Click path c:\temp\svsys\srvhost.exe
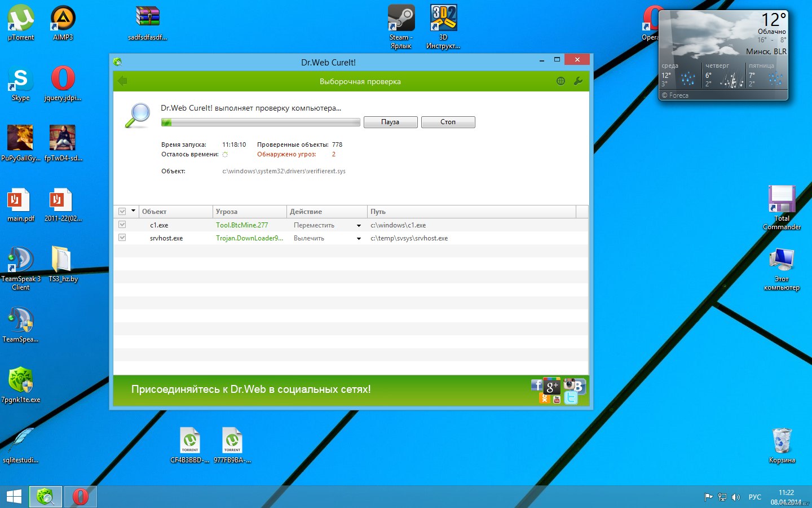 [x=409, y=238]
